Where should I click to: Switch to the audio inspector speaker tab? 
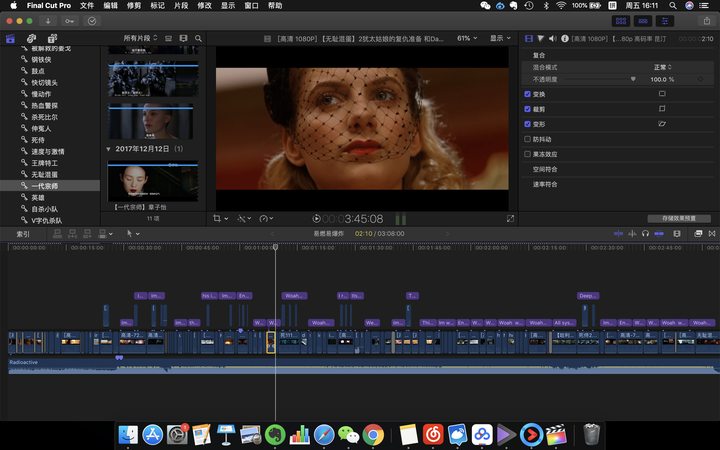point(553,39)
